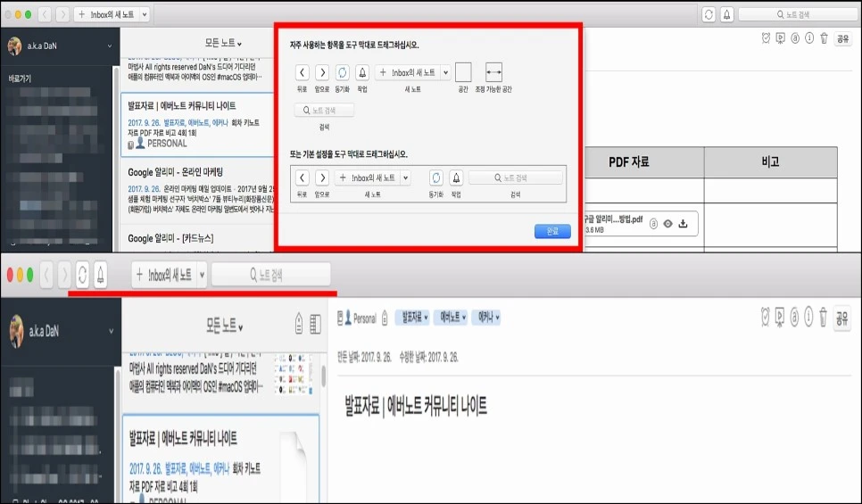Click the presentation icon in bottom window
This screenshot has width=862, height=504.
coord(780,317)
